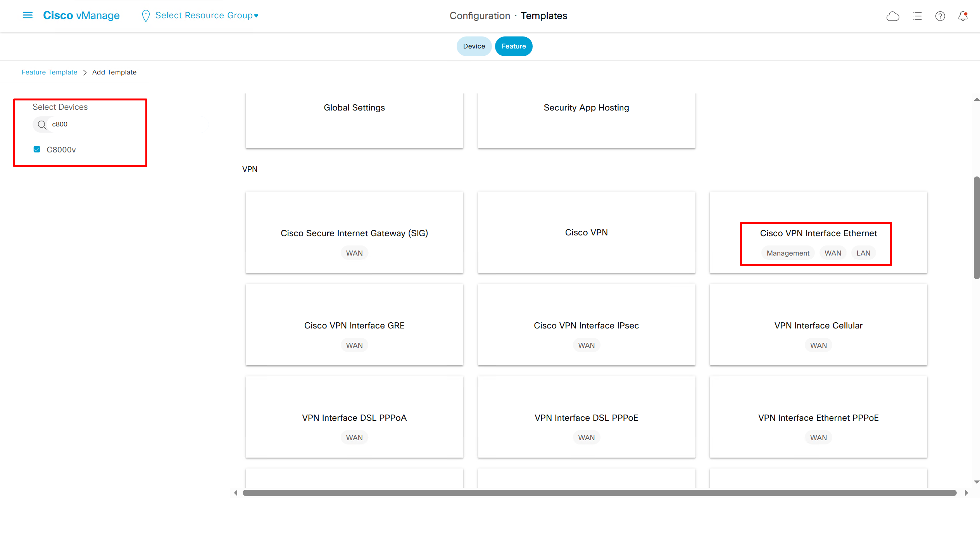Open the task list icon
Viewport: 980px width, 534px height.
(917, 16)
